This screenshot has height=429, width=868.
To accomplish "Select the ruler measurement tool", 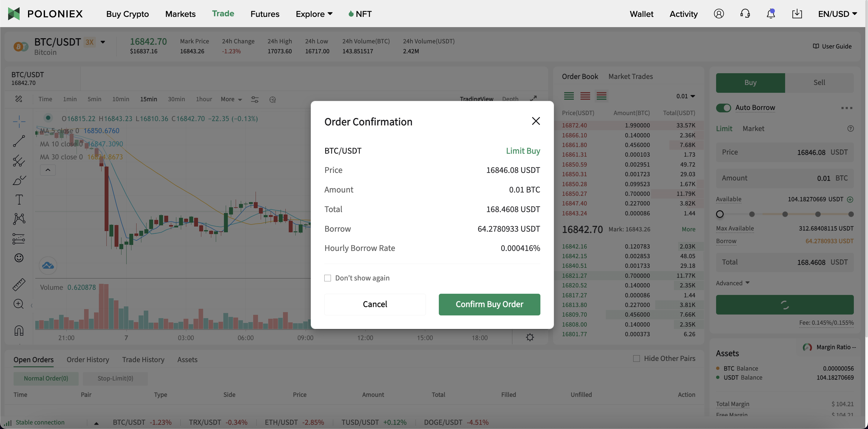I will pyautogui.click(x=19, y=284).
